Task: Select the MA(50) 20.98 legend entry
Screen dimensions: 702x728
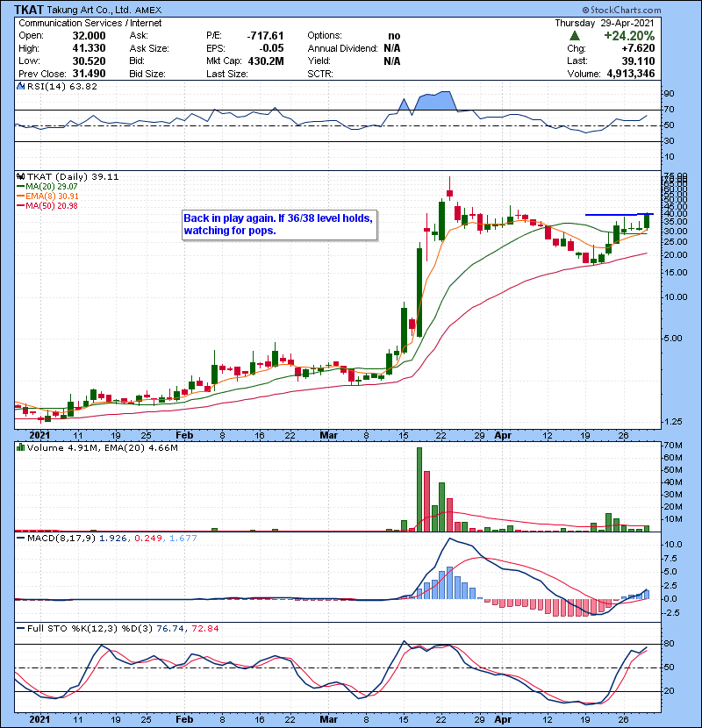Action: [47, 205]
